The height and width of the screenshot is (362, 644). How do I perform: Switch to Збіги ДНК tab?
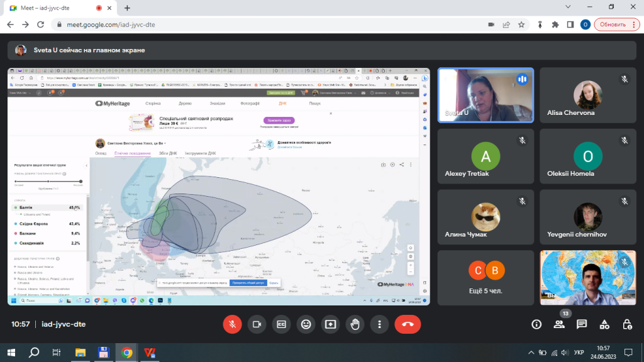pyautogui.click(x=168, y=153)
